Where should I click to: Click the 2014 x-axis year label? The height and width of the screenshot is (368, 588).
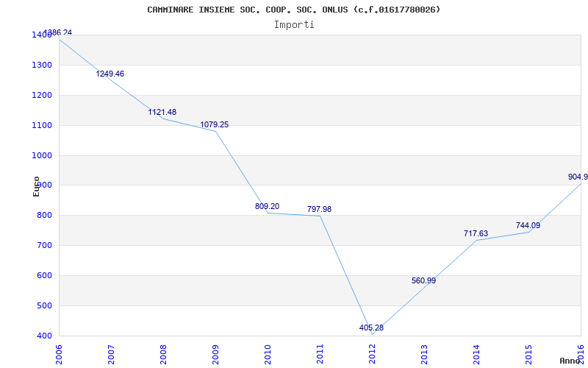(x=476, y=355)
